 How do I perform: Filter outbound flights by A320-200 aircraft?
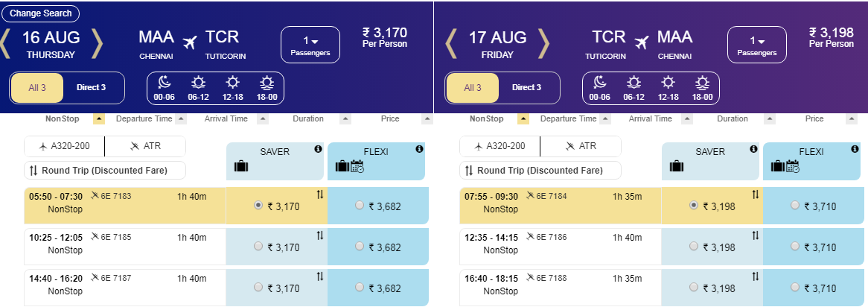[65, 147]
